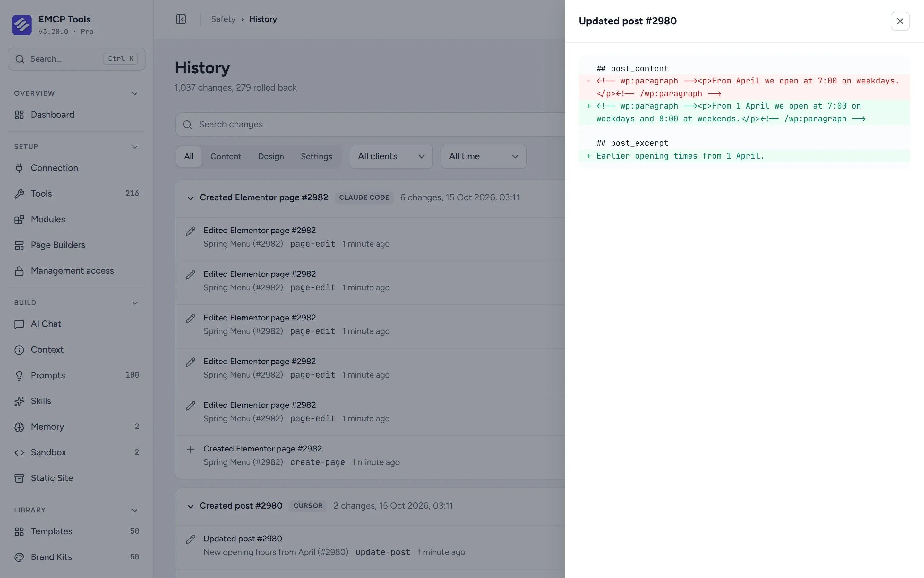Open Memory brain item
Viewport: 924px width, 578px height.
click(x=76, y=427)
